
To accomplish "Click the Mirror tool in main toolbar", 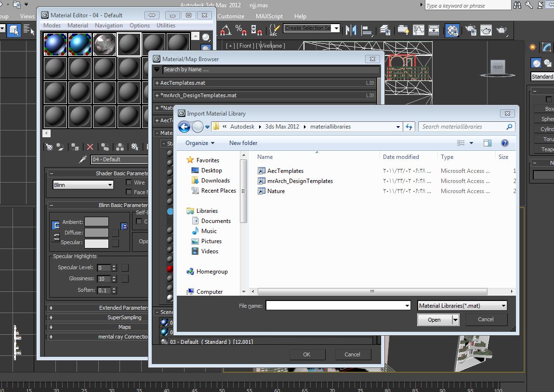I will coord(351,30).
